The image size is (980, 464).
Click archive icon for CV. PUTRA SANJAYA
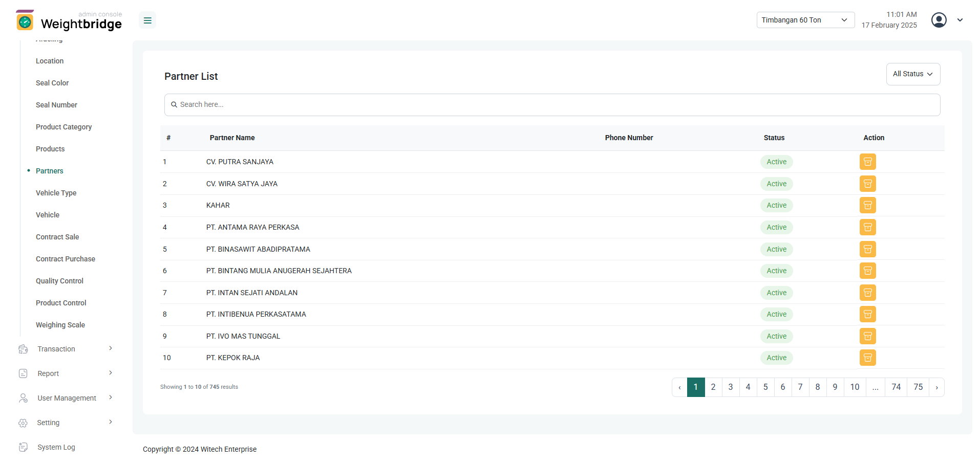(x=867, y=162)
